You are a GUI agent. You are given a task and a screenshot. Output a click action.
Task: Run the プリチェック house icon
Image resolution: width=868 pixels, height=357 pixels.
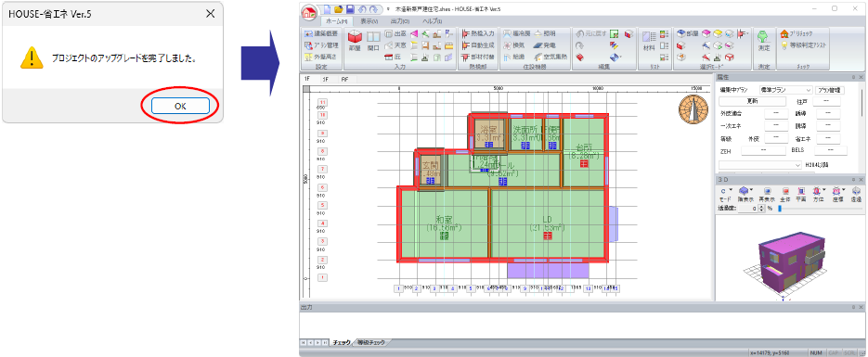(796, 33)
